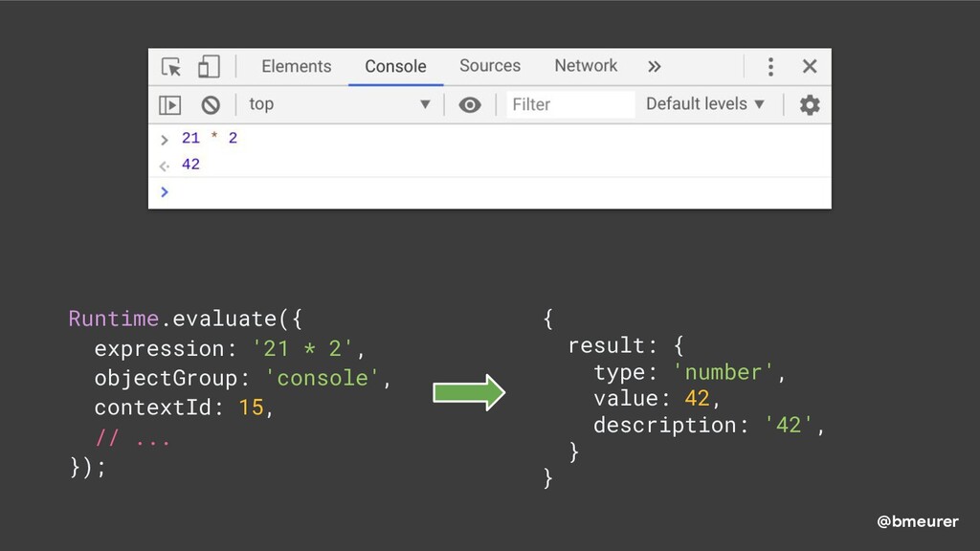This screenshot has height=551, width=980.
Task: Click the @bmeurer handle text
Action: point(918,521)
